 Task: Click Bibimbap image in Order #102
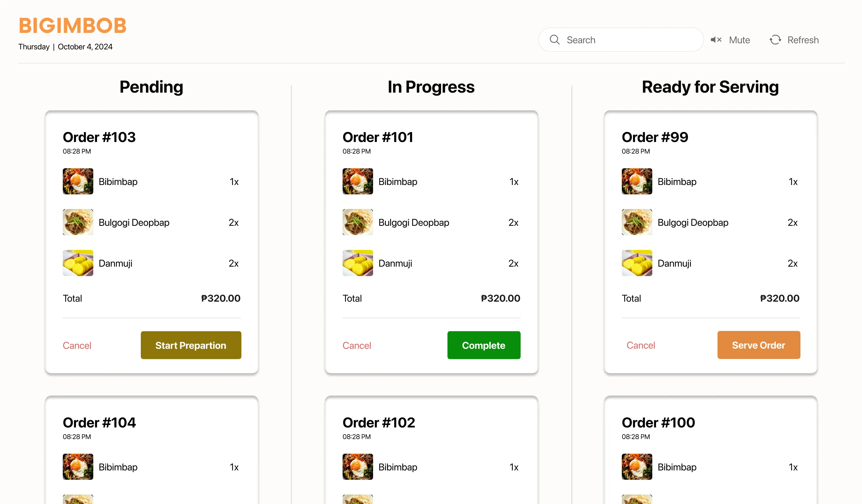pos(358,467)
